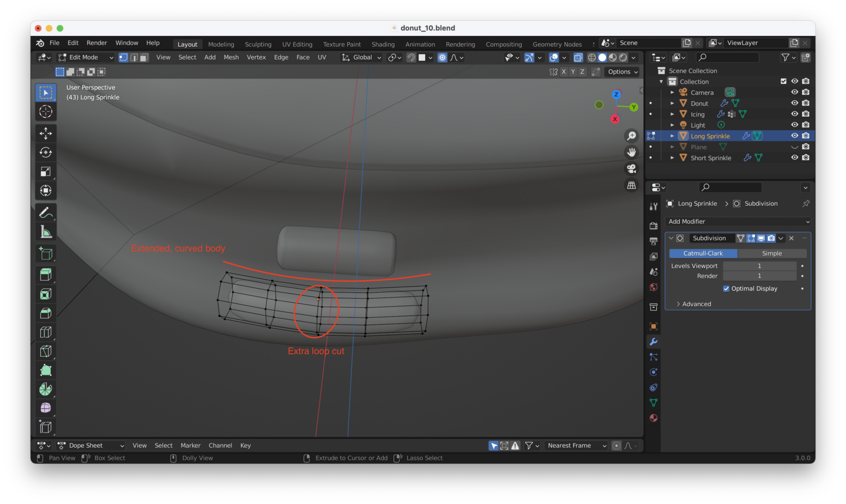Select the Move tool in the toolbar
This screenshot has height=504, width=846.
pos(46,133)
